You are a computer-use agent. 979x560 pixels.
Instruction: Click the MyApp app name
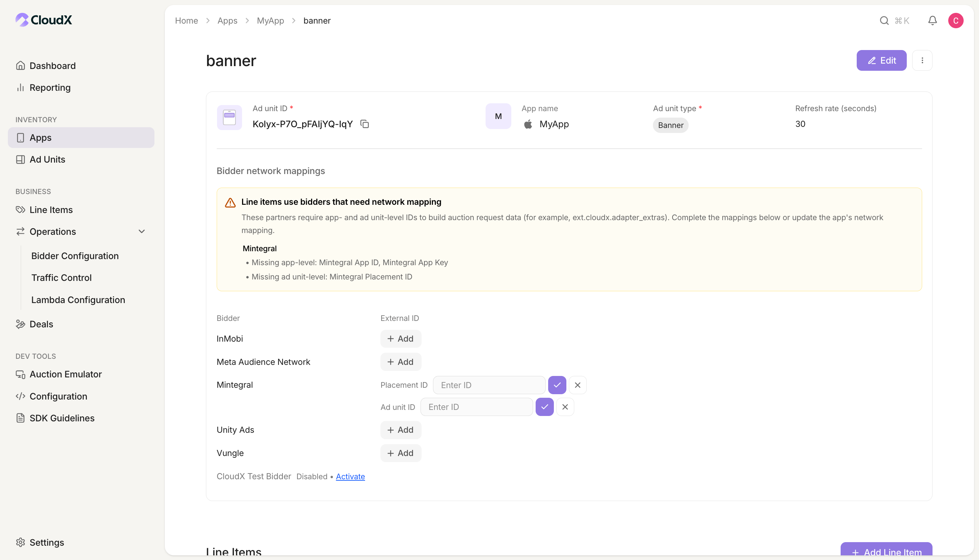(554, 124)
